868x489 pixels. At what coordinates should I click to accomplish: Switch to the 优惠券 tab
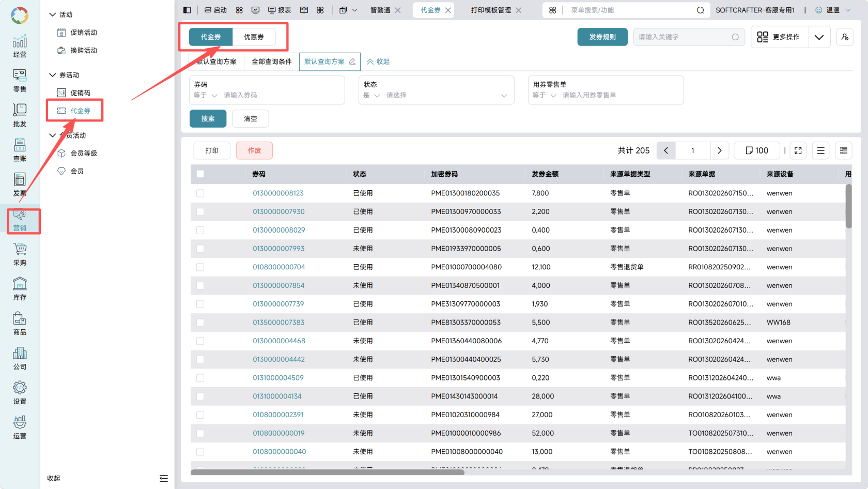[x=254, y=37]
